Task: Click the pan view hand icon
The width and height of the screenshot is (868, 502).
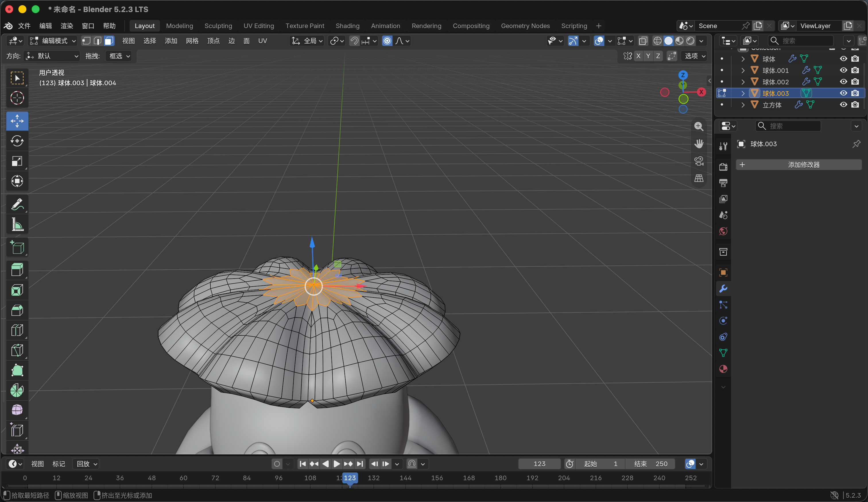Action: coord(699,144)
